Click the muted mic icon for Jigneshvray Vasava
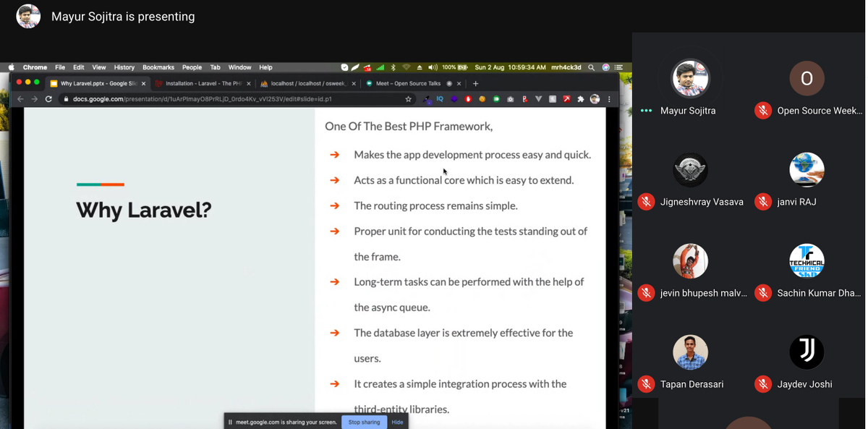Viewport: 868px width, 429px height. [x=646, y=202]
